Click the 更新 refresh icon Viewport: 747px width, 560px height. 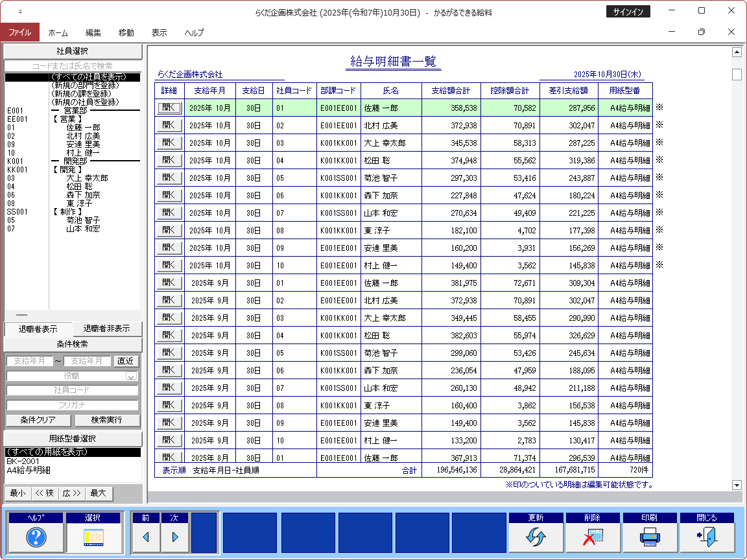[536, 537]
